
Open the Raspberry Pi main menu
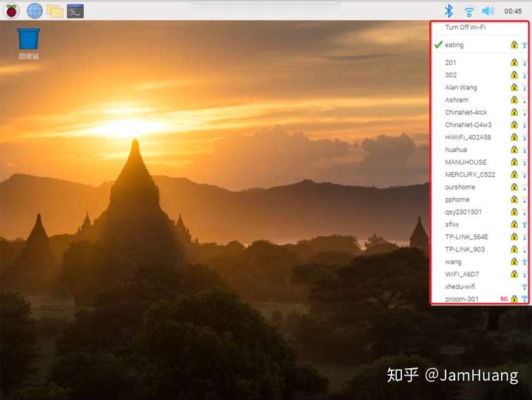click(11, 11)
